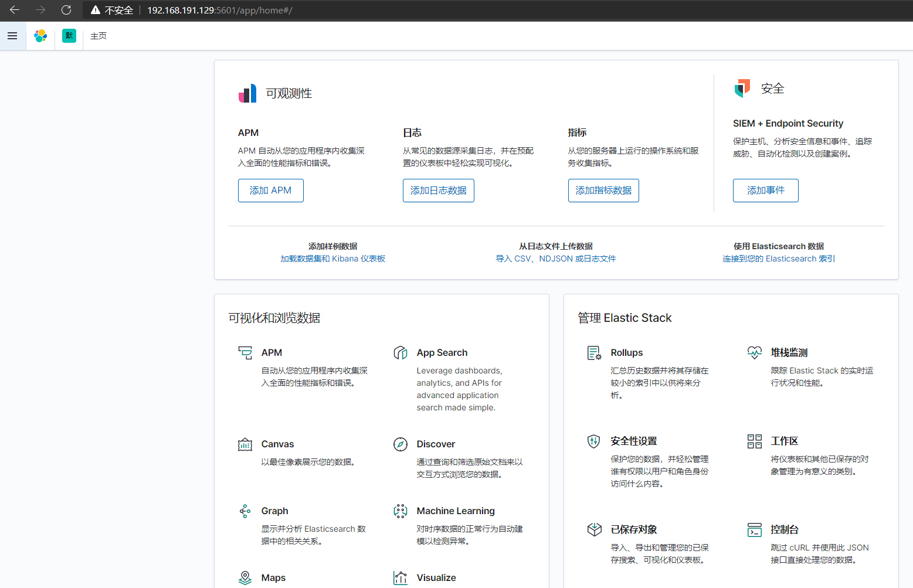Click the 安全性设置 shield icon
Image resolution: width=913 pixels, height=588 pixels.
pos(594,441)
